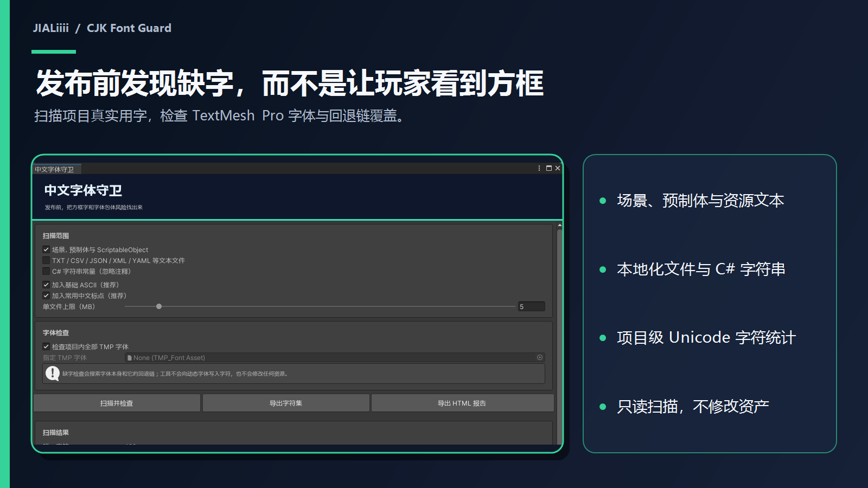Click the scrollbar up arrow
Viewport: 868px width, 488px height.
559,224
